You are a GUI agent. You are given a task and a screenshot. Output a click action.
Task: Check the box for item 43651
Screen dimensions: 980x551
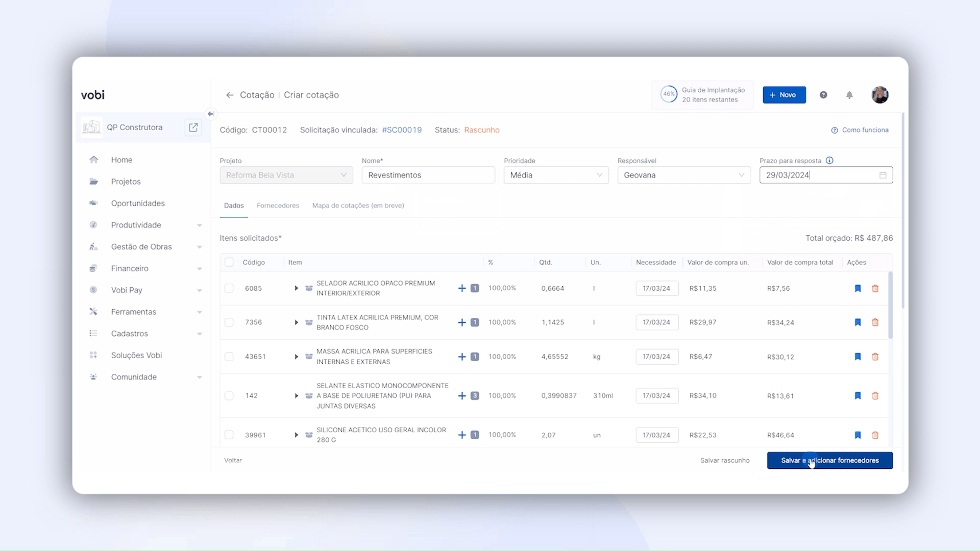point(229,357)
